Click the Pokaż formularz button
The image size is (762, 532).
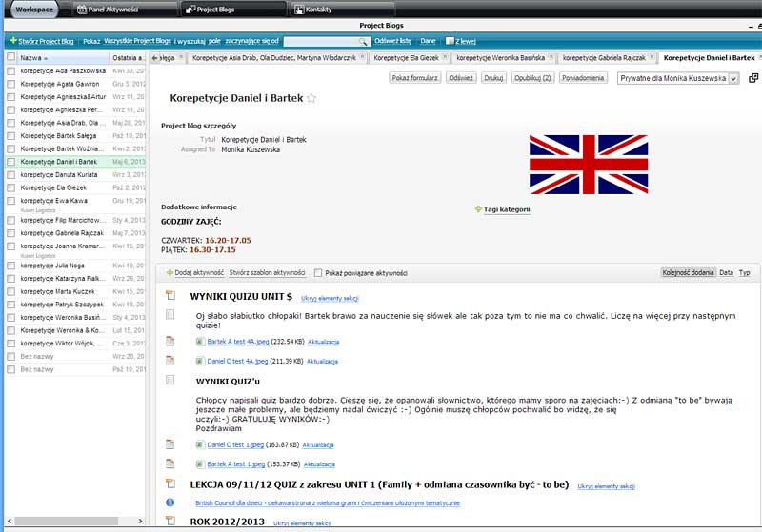(x=415, y=78)
